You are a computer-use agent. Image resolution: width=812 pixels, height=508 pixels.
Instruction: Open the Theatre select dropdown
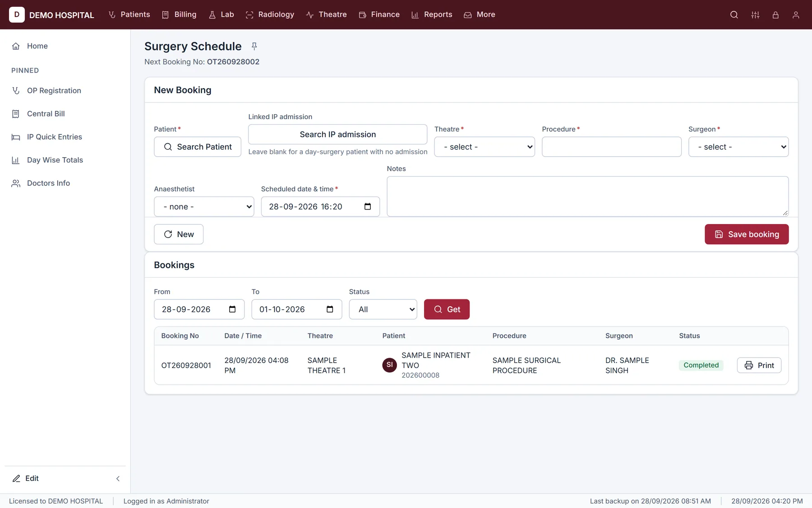tap(484, 147)
